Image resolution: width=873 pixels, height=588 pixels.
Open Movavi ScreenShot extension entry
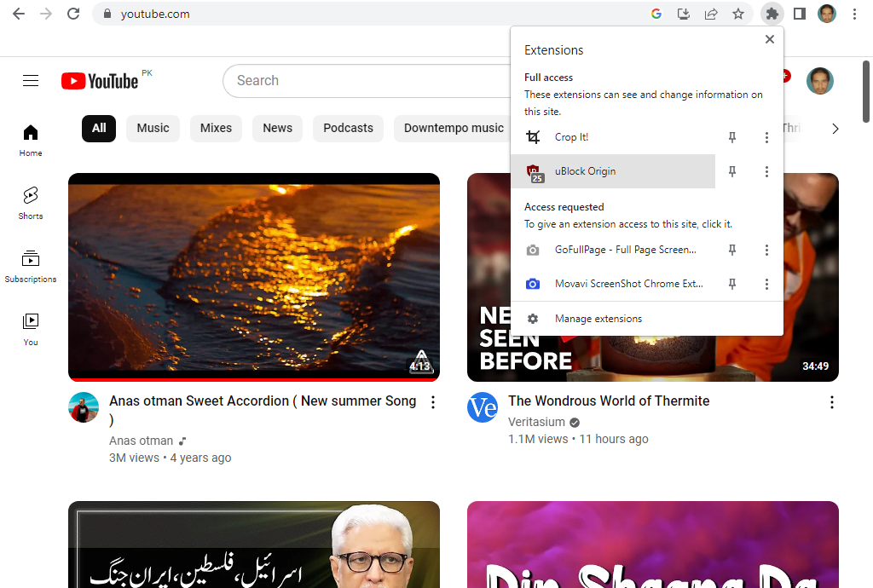612,285
